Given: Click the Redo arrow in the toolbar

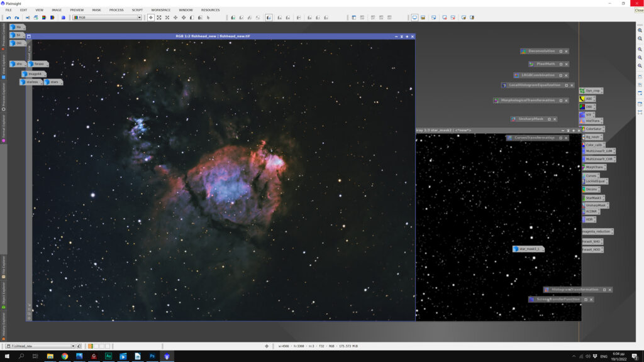Looking at the screenshot, I should [x=16, y=18].
